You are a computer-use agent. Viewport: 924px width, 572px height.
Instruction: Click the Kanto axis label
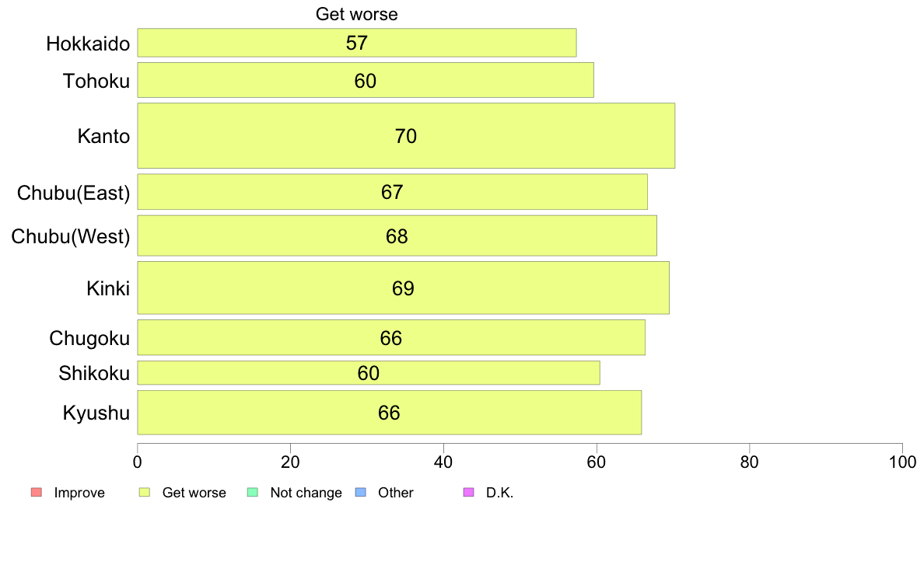pos(103,136)
